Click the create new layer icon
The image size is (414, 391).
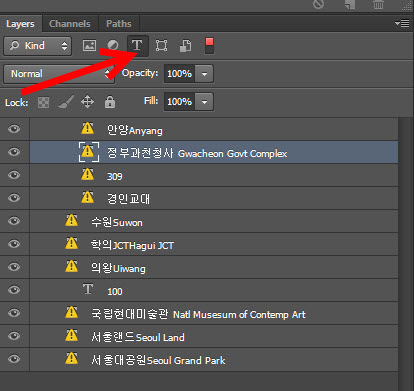tap(350, 4)
